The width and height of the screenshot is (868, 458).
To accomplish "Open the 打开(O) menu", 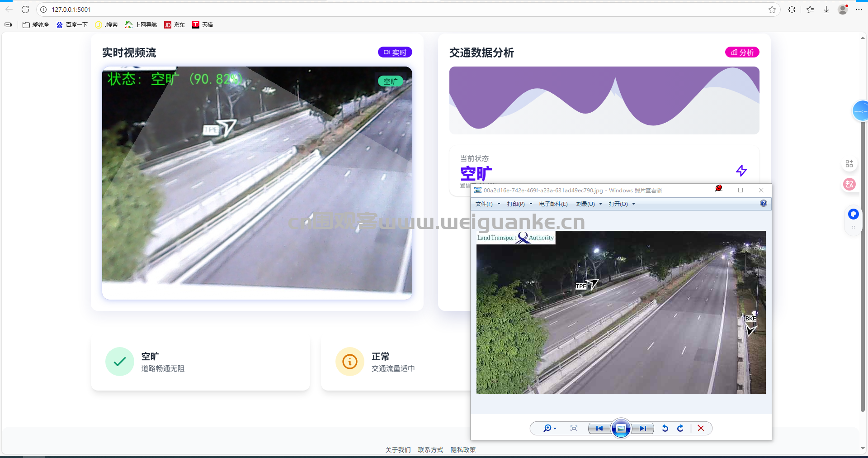I will (622, 204).
